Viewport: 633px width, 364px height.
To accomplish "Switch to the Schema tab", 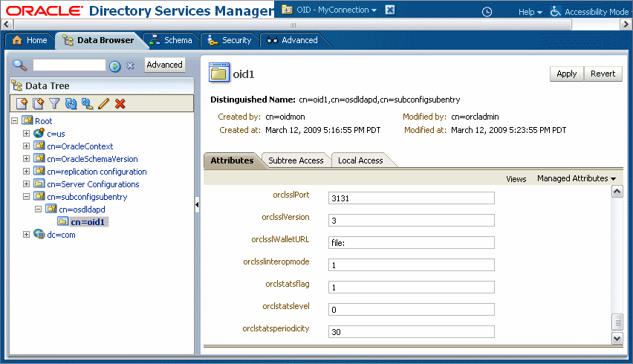I will click(x=171, y=40).
